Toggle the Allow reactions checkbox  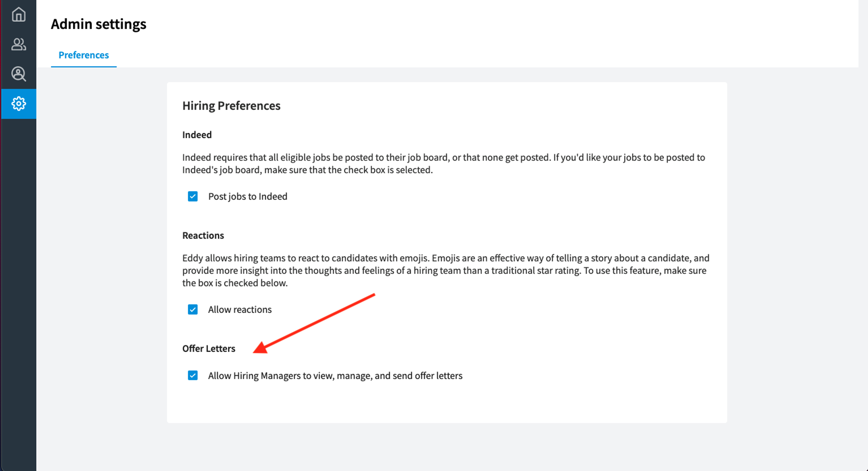(x=193, y=309)
